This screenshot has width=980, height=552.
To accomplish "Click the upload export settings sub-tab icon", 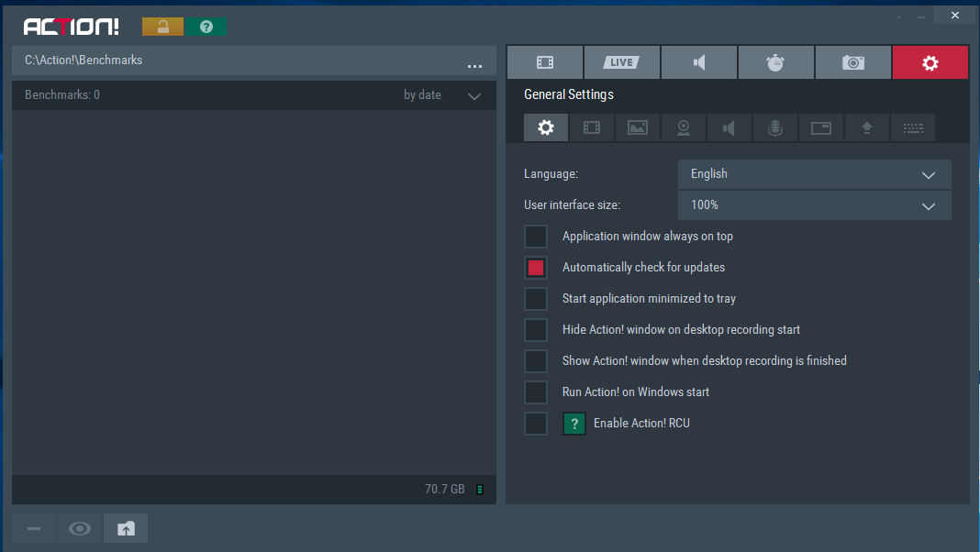I will click(x=867, y=128).
